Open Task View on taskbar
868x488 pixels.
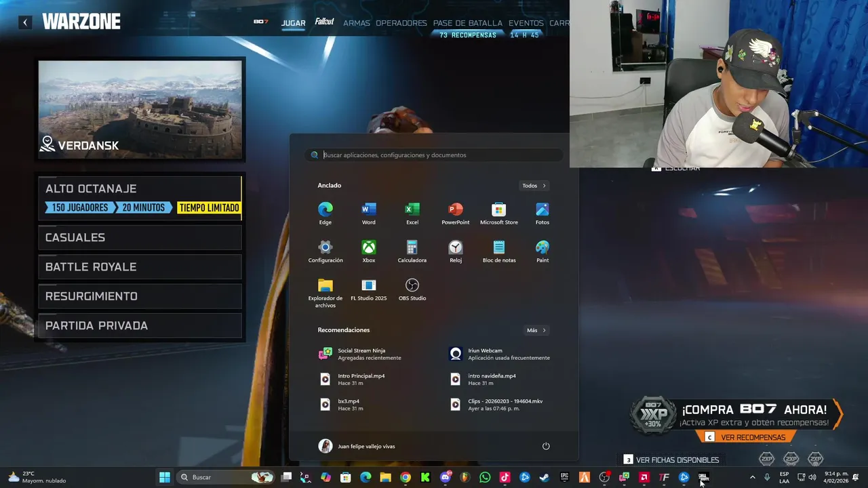(286, 477)
